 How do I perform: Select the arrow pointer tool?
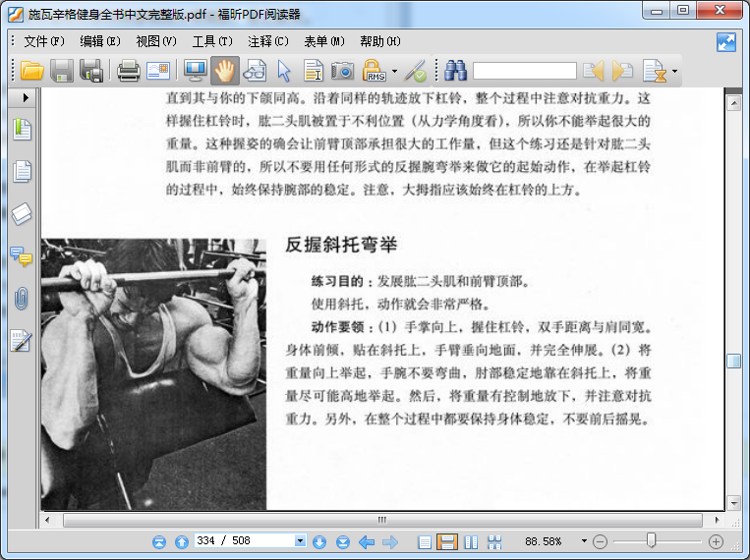pos(284,71)
